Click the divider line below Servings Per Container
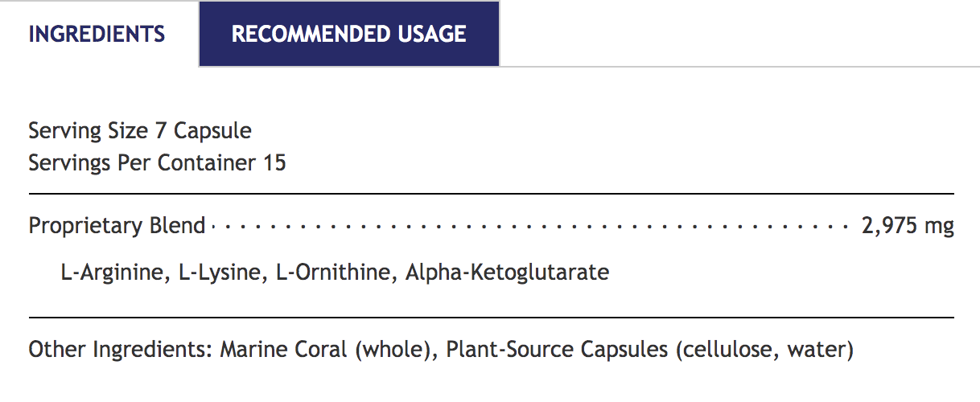 click(x=491, y=194)
